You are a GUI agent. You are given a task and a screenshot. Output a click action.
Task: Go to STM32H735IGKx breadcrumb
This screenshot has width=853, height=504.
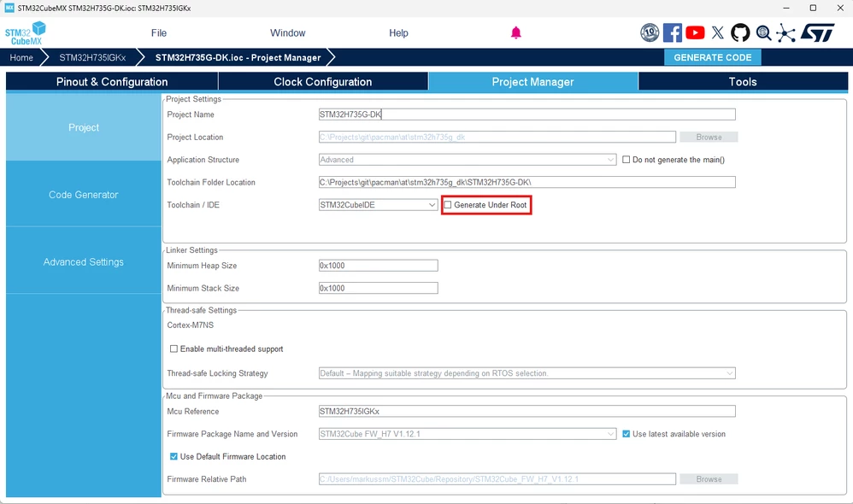[92, 57]
